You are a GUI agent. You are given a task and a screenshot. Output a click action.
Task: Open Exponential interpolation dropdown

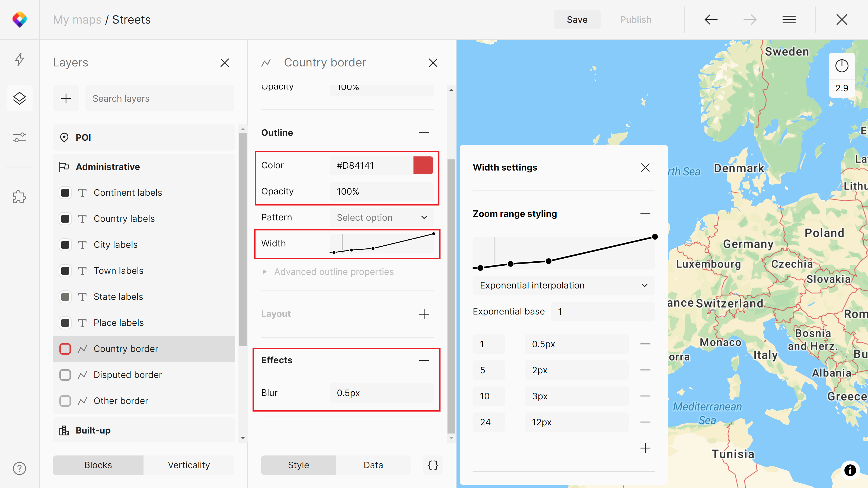pos(563,285)
